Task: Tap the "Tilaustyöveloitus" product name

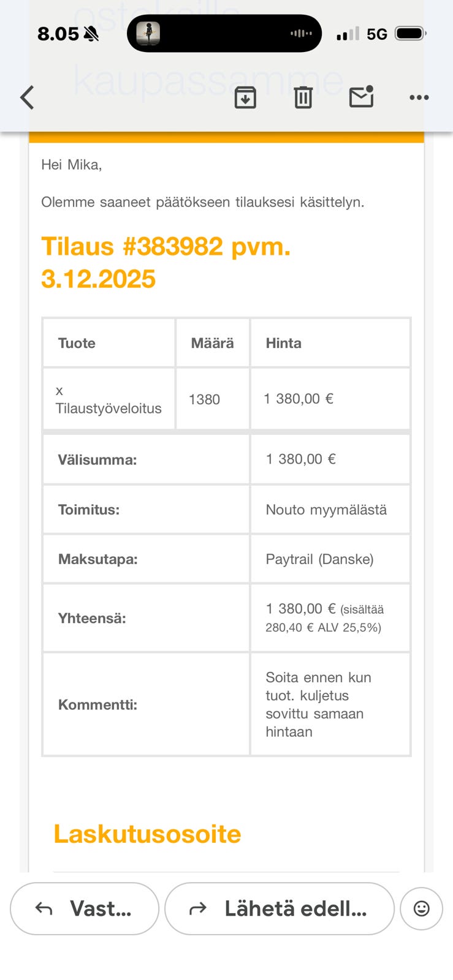Action: pyautogui.click(x=108, y=408)
